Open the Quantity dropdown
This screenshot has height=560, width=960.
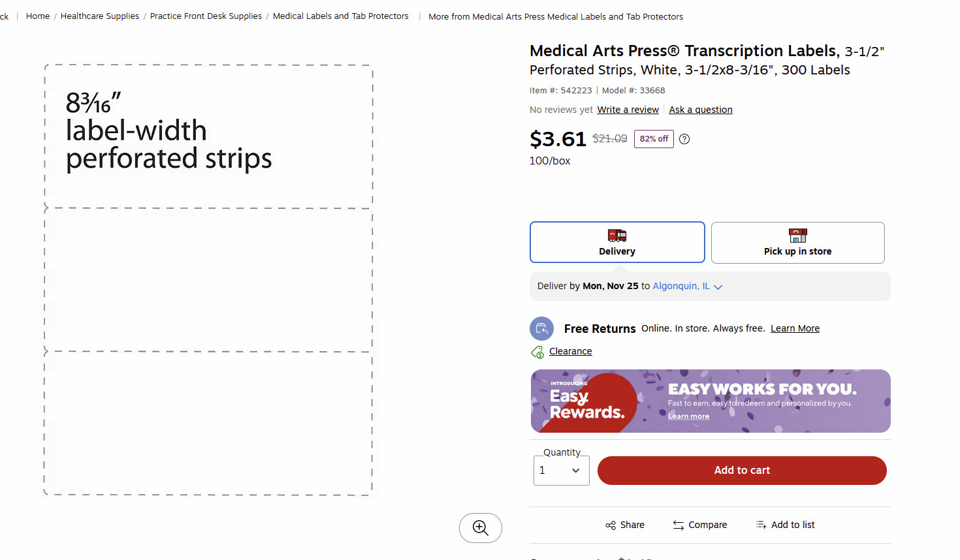coord(562,471)
